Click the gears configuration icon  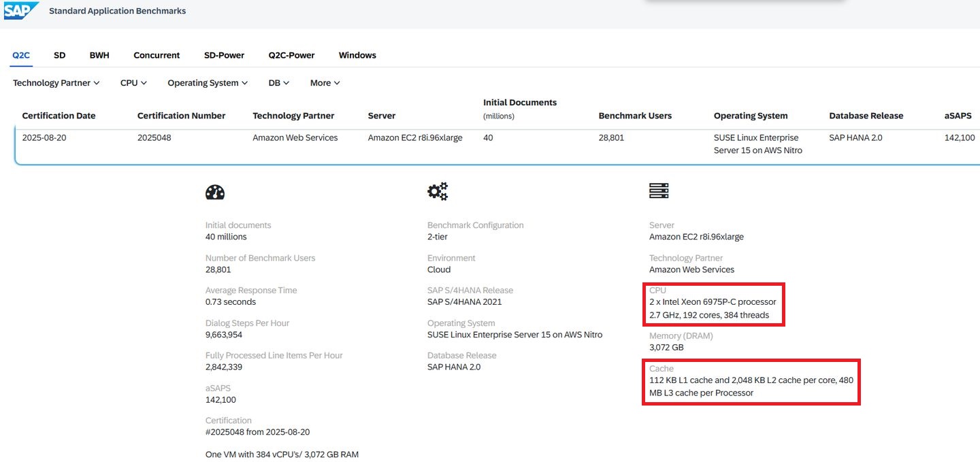pyautogui.click(x=438, y=192)
